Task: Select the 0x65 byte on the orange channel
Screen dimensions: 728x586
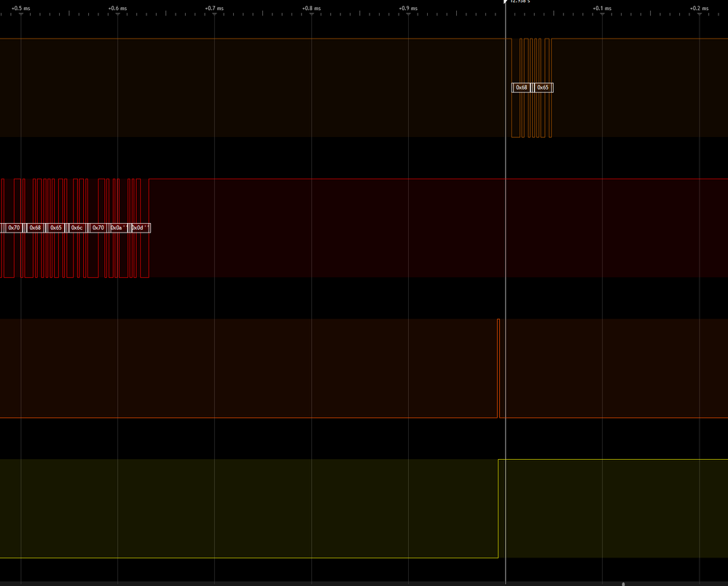Action: (542, 87)
